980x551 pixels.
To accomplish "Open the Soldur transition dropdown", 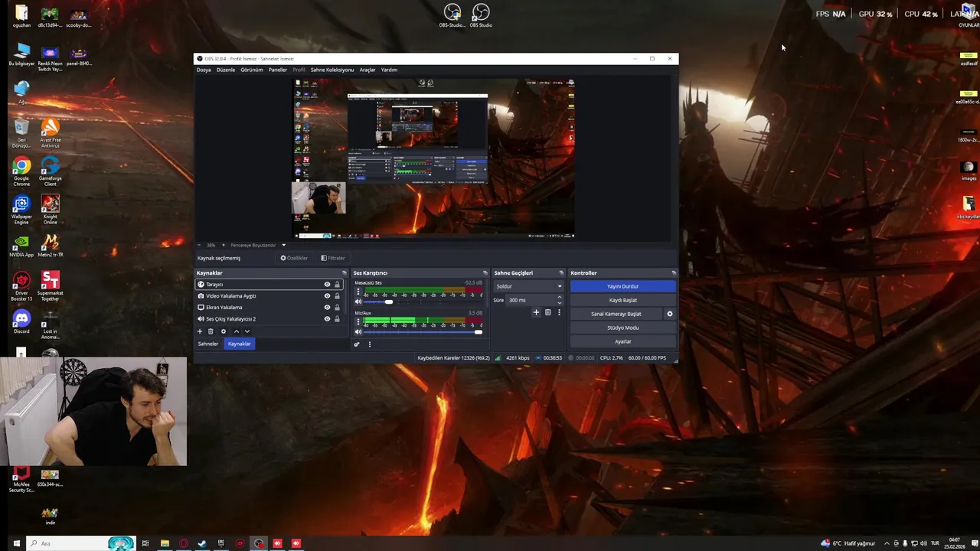I will click(x=529, y=286).
